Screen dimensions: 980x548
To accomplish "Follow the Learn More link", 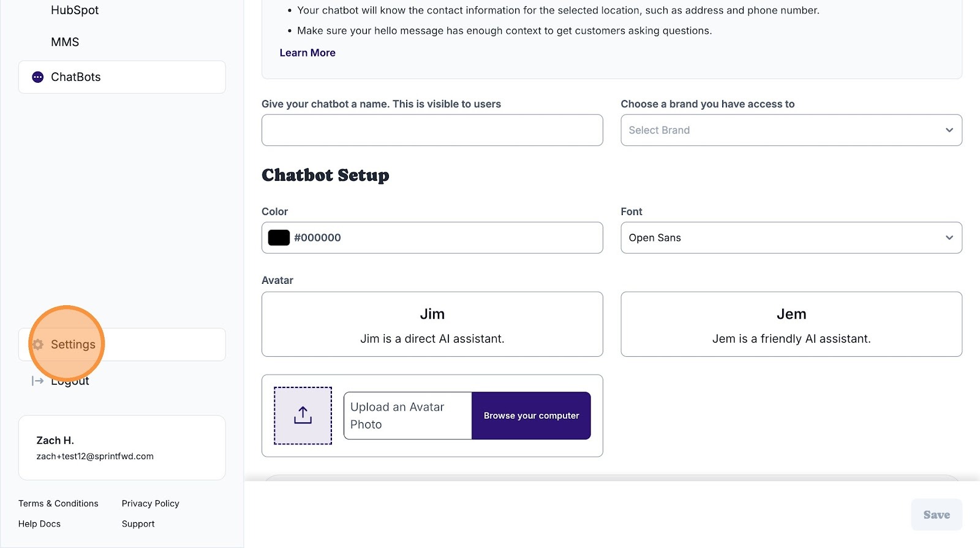I will coord(307,53).
